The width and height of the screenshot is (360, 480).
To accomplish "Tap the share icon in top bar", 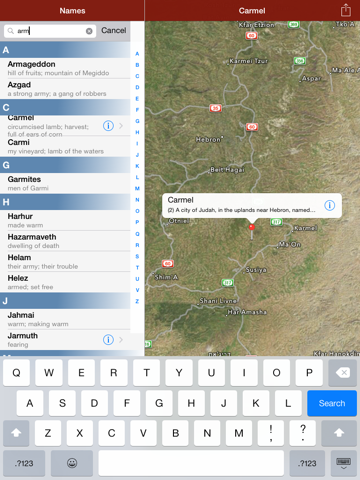I will pyautogui.click(x=346, y=10).
